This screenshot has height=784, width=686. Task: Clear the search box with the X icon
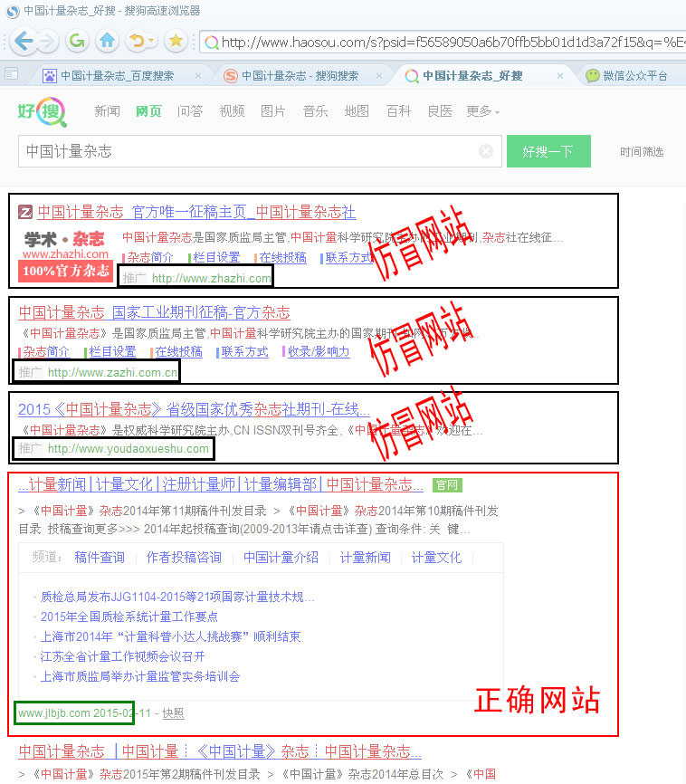click(486, 151)
